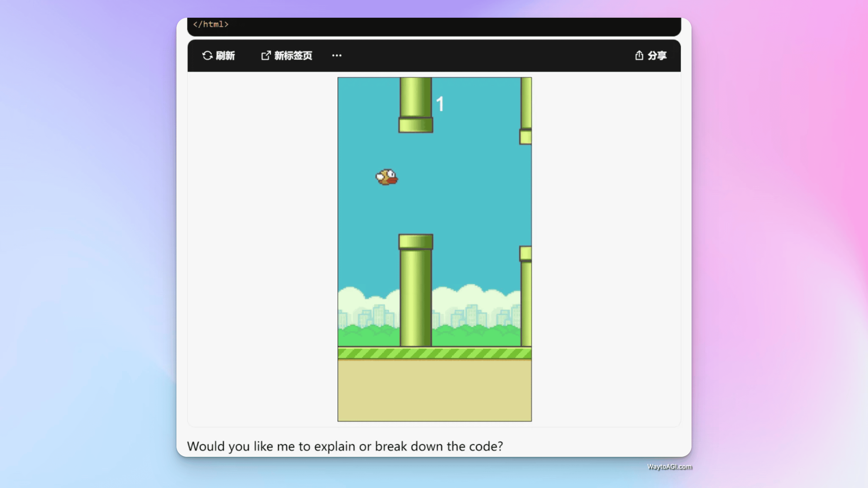Click the striped green ground strip

435,353
